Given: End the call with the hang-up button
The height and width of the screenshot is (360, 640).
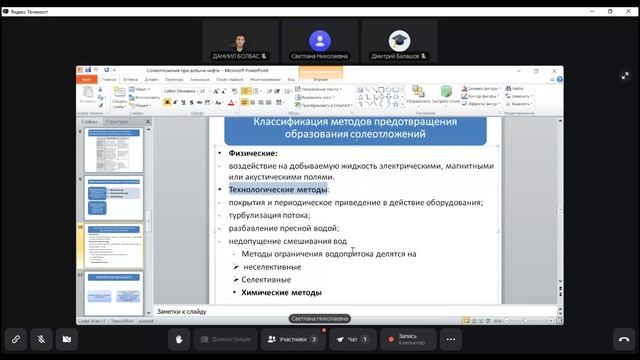Looking at the screenshot, I should 624,339.
